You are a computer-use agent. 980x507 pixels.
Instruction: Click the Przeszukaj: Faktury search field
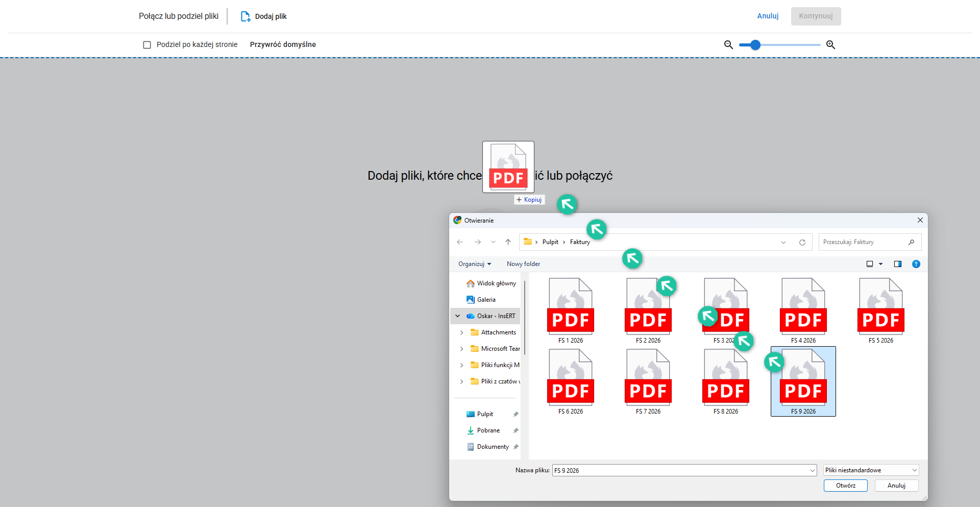[x=864, y=242]
